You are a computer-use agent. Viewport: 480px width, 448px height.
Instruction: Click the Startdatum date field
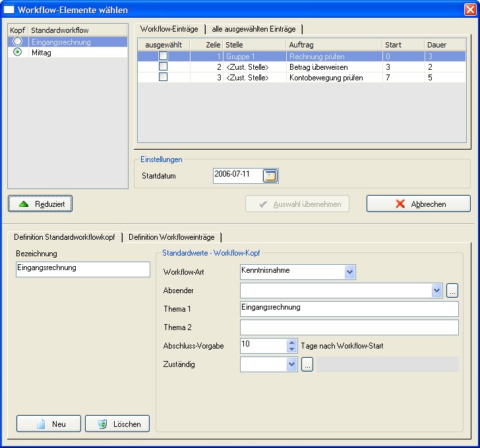tap(237, 176)
